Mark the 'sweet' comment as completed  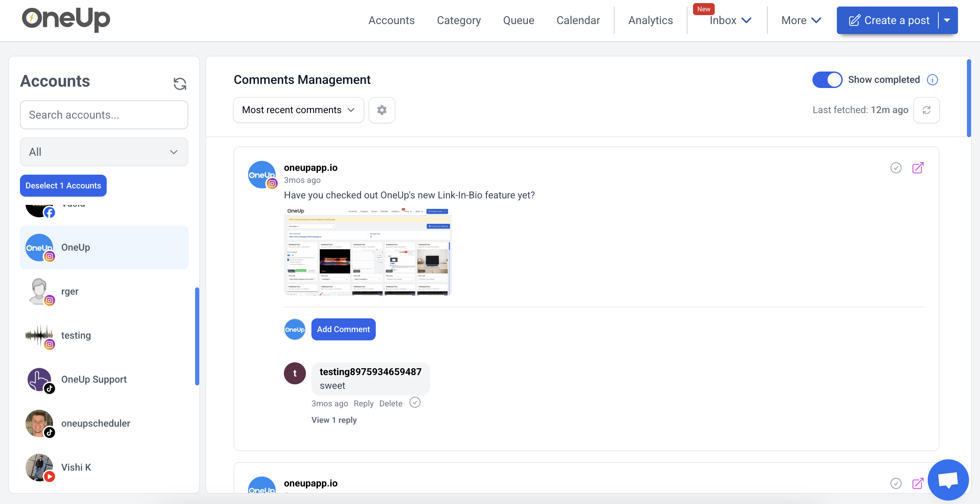click(x=415, y=403)
